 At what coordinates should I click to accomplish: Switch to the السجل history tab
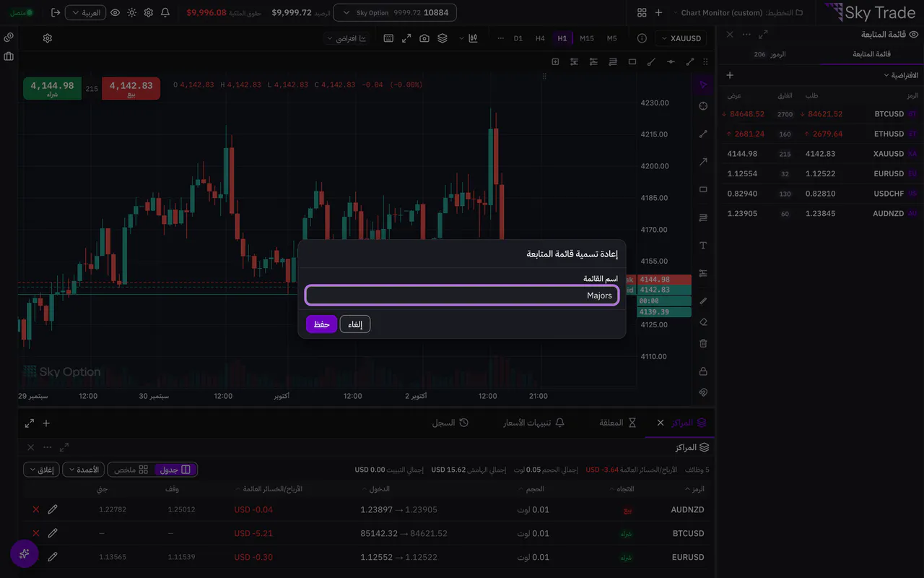click(450, 423)
